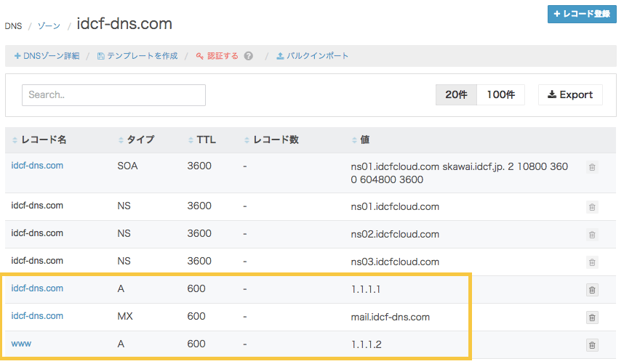Viewport: 624px width, 364px height.
Task: Click the Export button
Action: click(x=570, y=94)
